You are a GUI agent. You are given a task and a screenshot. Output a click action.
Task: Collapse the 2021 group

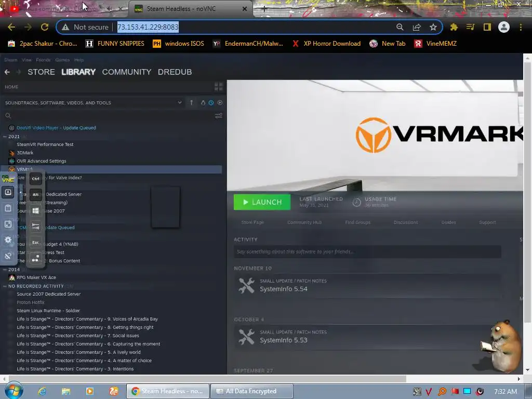pyautogui.click(x=5, y=137)
